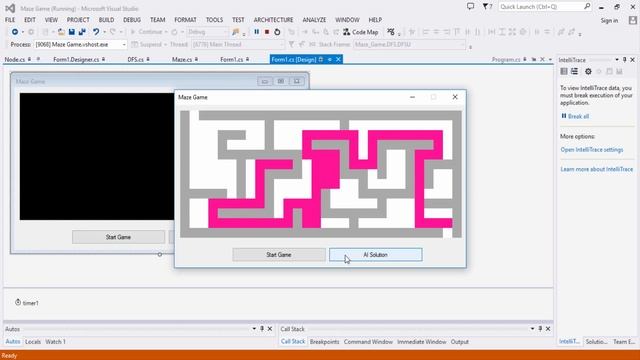Switch to the Output tab
Image resolution: width=640 pixels, height=360 pixels.
[460, 342]
